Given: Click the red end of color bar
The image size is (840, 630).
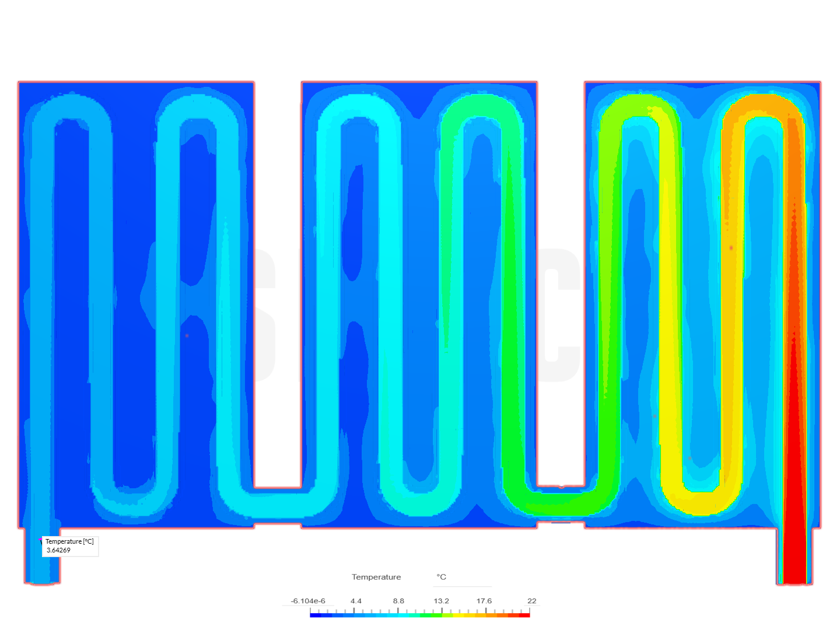Looking at the screenshot, I should click(524, 615).
